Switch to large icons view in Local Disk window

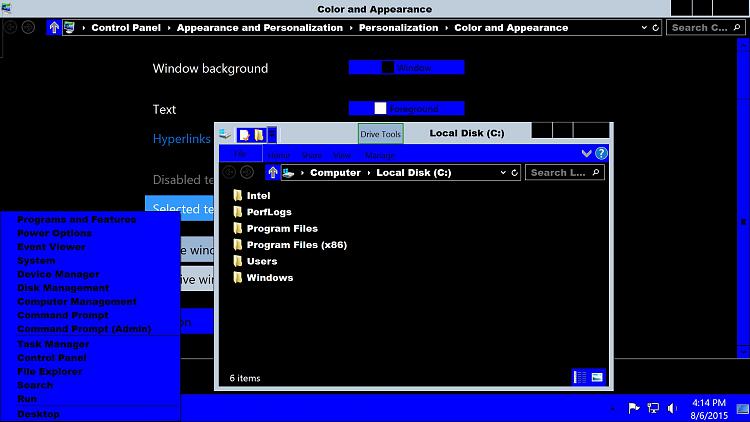click(x=597, y=378)
